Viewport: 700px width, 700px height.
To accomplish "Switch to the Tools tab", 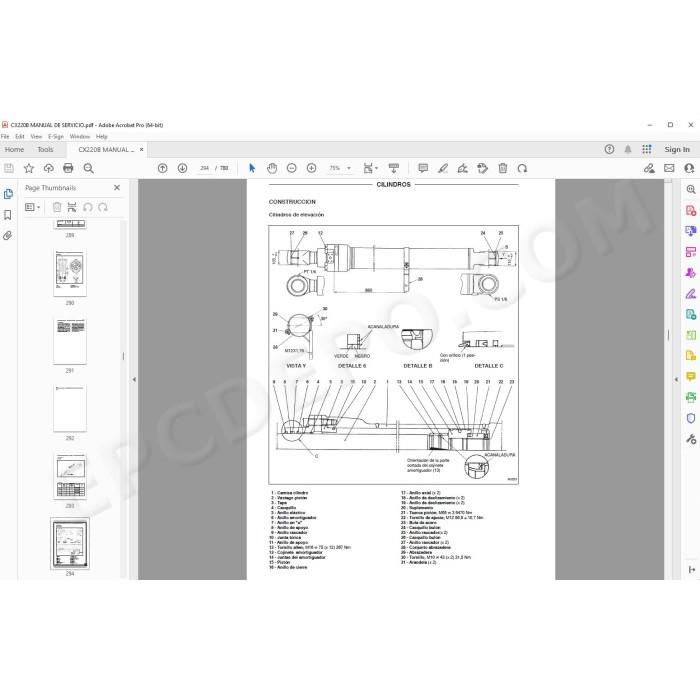I will [x=45, y=150].
